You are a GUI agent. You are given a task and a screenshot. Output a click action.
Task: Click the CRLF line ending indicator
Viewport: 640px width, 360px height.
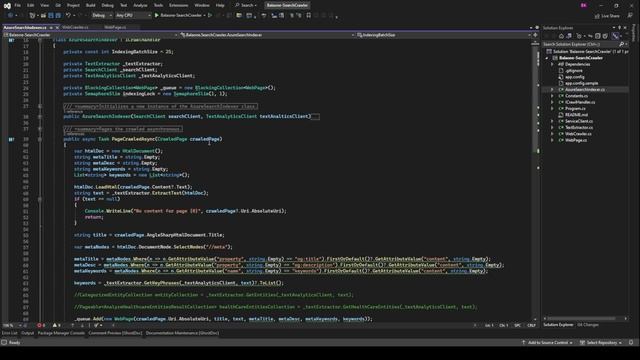point(531,325)
